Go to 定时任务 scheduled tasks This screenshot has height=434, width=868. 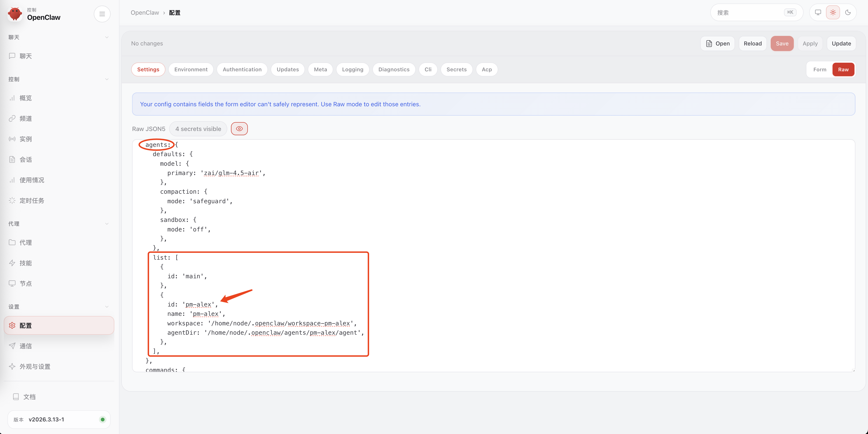click(x=31, y=201)
